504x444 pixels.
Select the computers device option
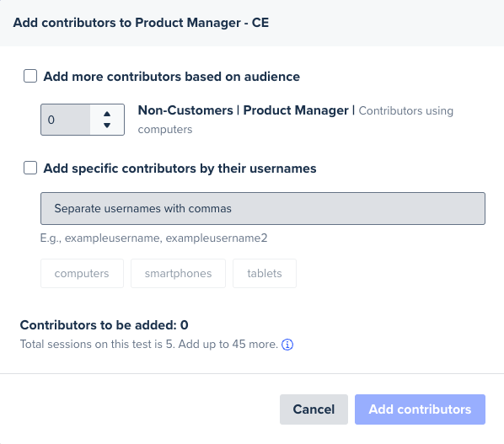[82, 274]
